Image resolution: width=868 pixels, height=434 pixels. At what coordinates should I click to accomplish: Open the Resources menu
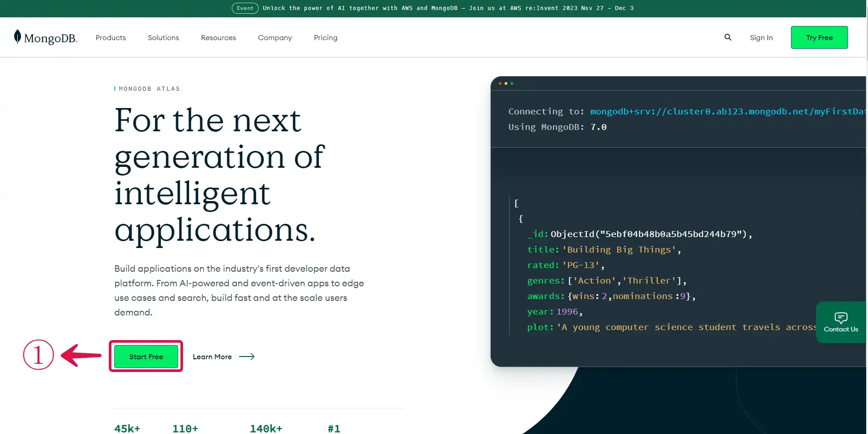(x=219, y=37)
